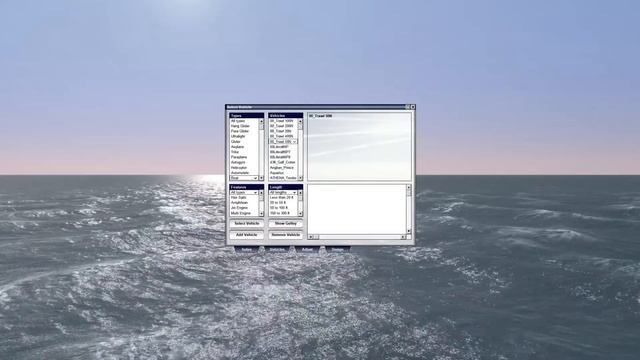
Task: Switch to the Design tab
Action: tap(337, 249)
